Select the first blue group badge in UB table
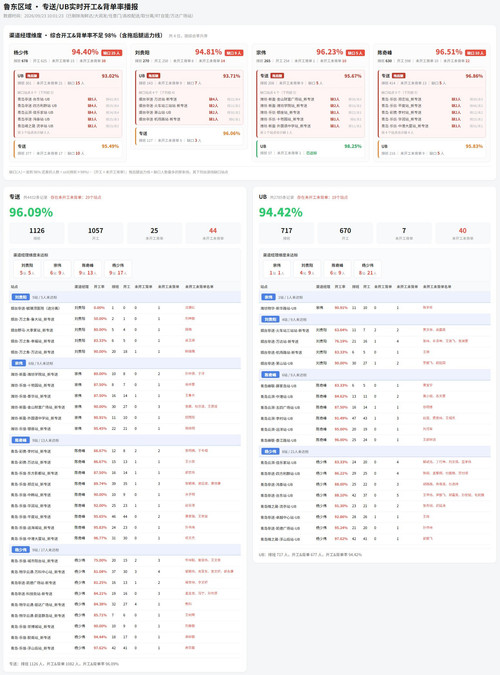The width and height of the screenshot is (500, 675). 269,297
